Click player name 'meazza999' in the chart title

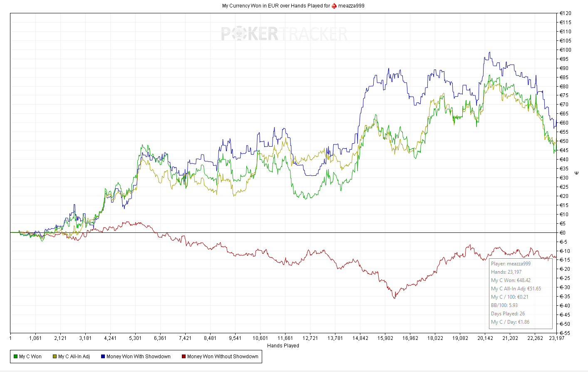[x=351, y=6]
